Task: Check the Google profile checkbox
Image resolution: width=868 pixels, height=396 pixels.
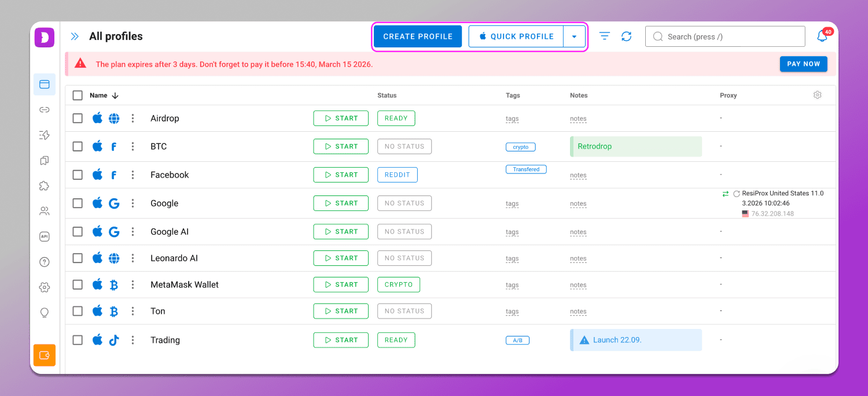Action: click(78, 203)
